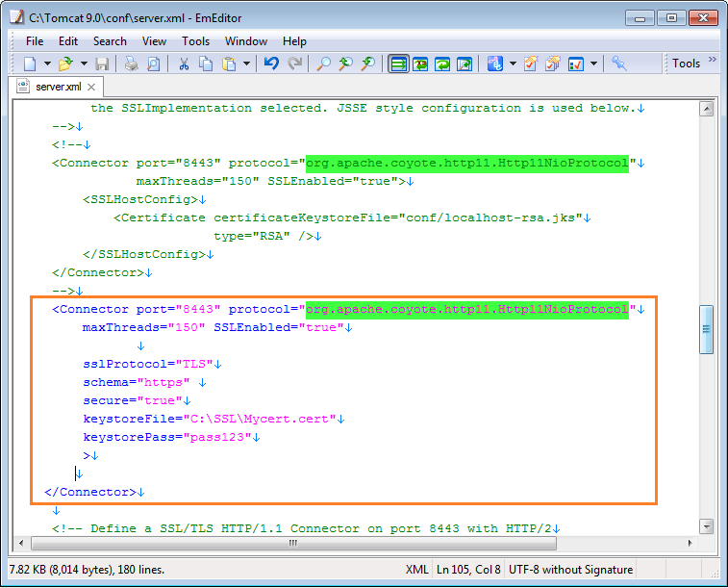Expand the Paste dropdown arrow
Screen dimensions: 728x588
tap(246, 64)
